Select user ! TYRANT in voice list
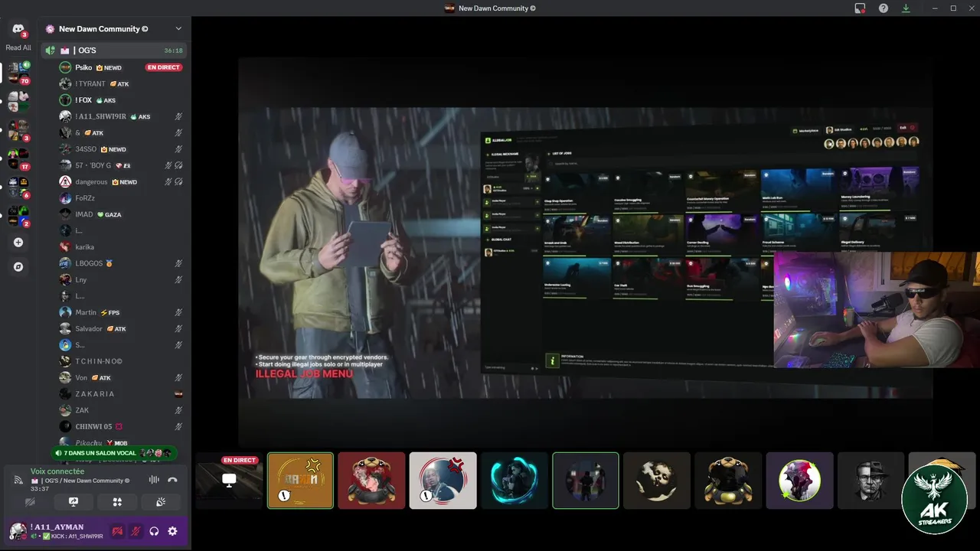 pos(90,84)
